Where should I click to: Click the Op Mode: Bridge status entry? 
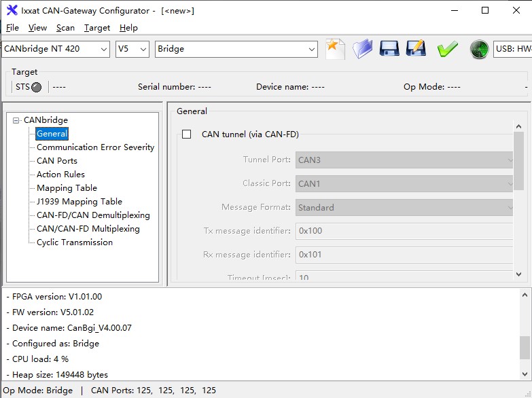(x=37, y=391)
